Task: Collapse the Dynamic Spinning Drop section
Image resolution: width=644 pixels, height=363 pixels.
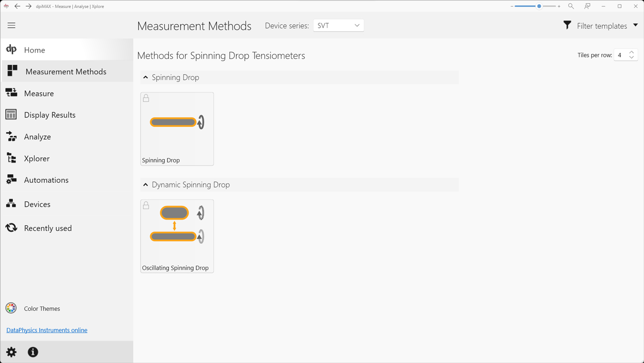Action: 146,185
